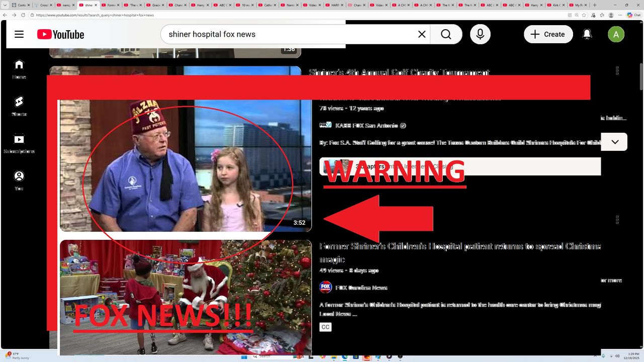The height and width of the screenshot is (362, 644).
Task: Start voice search with microphone
Action: (x=480, y=34)
